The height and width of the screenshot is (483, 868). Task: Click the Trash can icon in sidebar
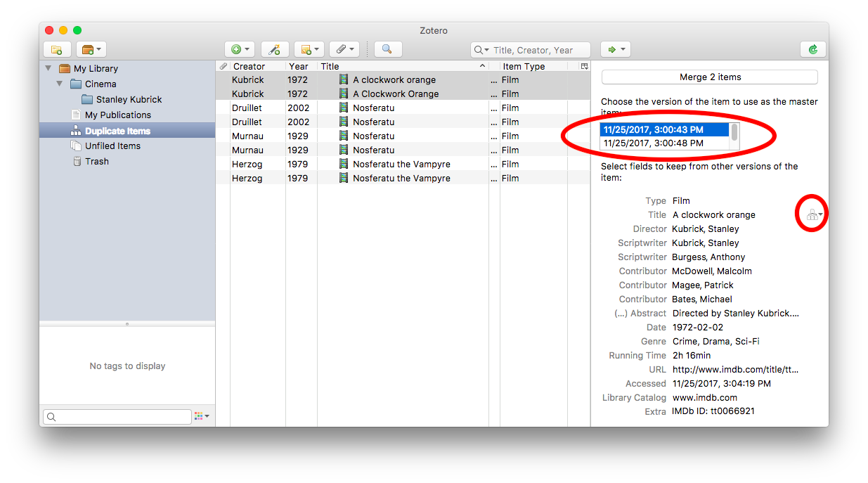[x=77, y=161]
